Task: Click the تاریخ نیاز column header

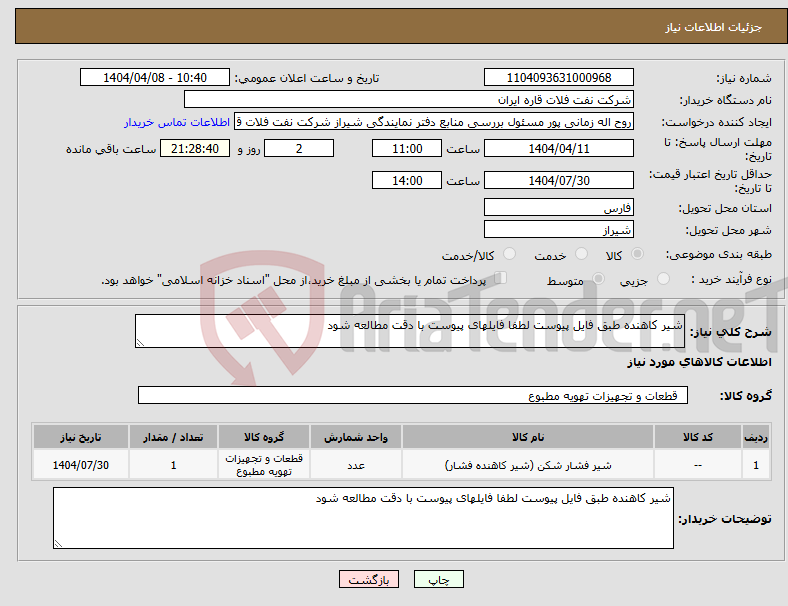Action: pos(81,437)
